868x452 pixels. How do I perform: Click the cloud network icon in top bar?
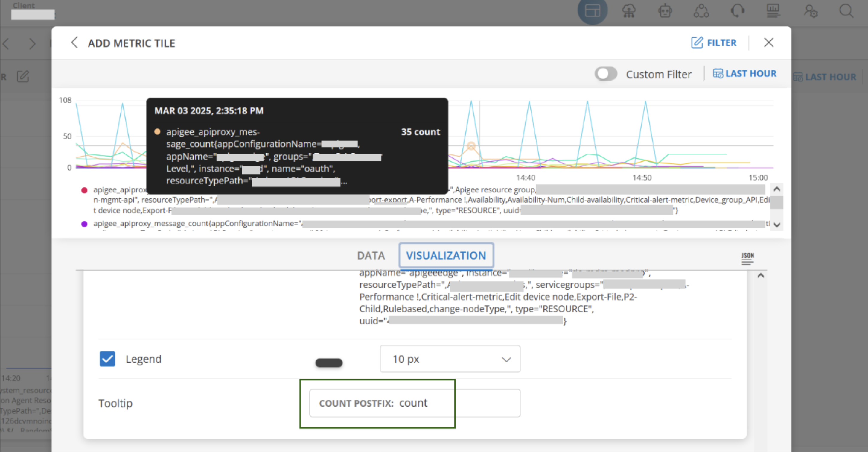point(629,11)
